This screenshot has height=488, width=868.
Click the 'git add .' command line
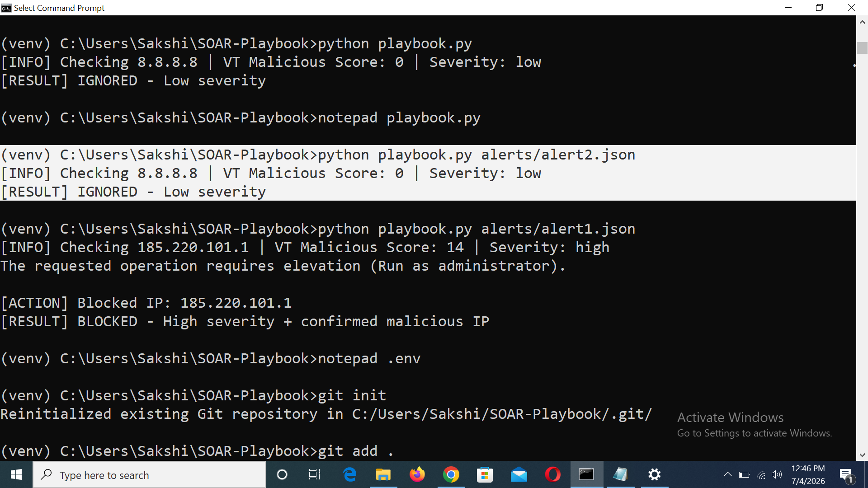(x=197, y=451)
